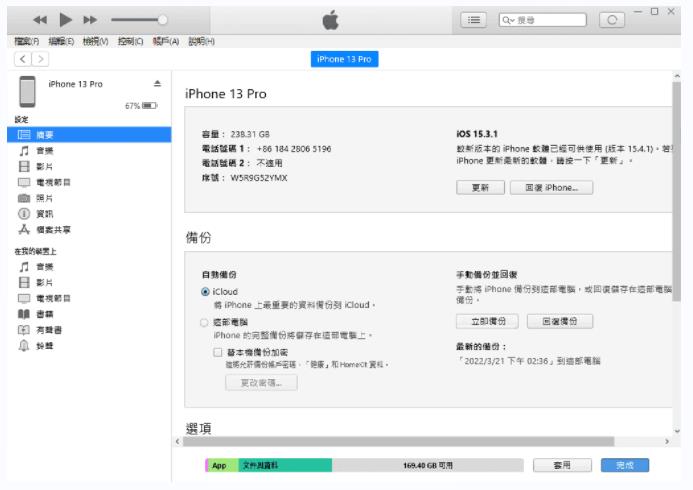Viewport: 693px width, 490px height.
Task: Open the 帳戶(A) menu in the menu bar
Action: pyautogui.click(x=165, y=41)
